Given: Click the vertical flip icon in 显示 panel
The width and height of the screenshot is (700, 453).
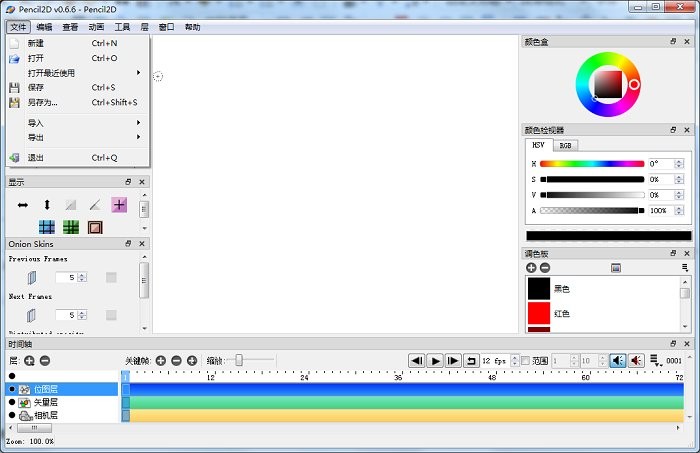Looking at the screenshot, I should [x=46, y=204].
